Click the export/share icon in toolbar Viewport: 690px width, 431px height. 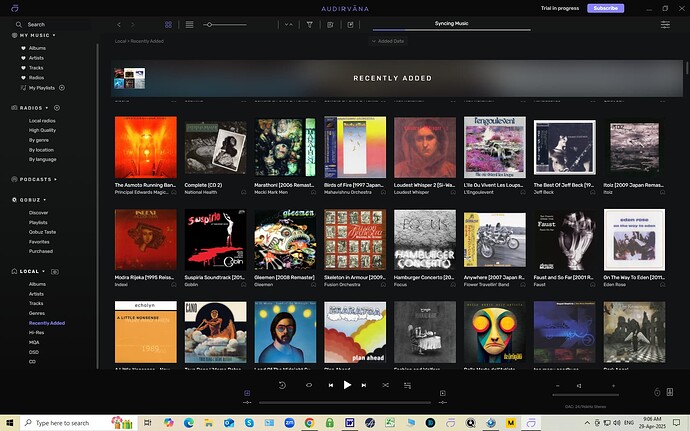click(350, 25)
